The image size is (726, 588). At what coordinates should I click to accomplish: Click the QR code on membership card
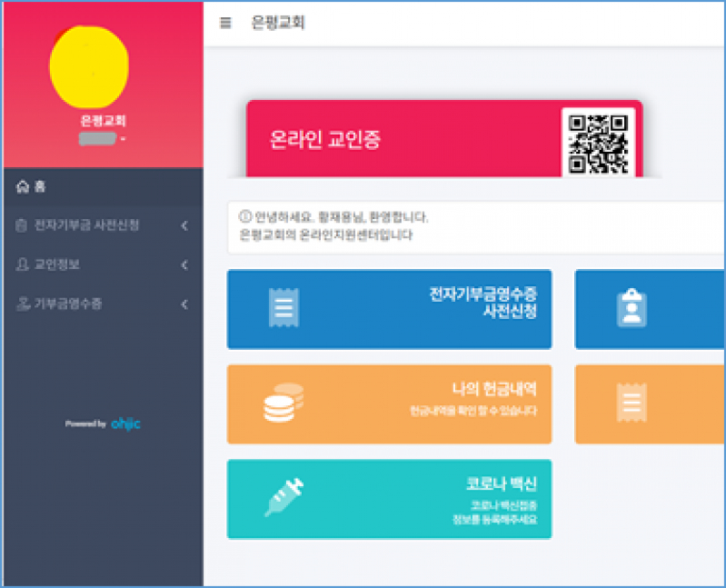(597, 143)
